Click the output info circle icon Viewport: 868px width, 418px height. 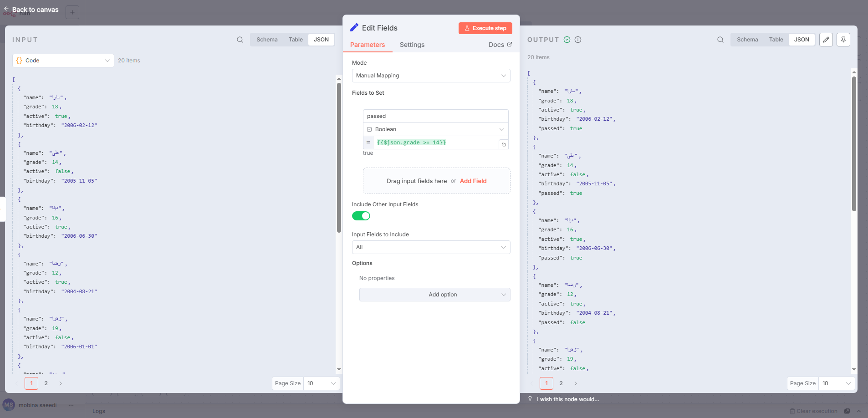[x=578, y=40]
